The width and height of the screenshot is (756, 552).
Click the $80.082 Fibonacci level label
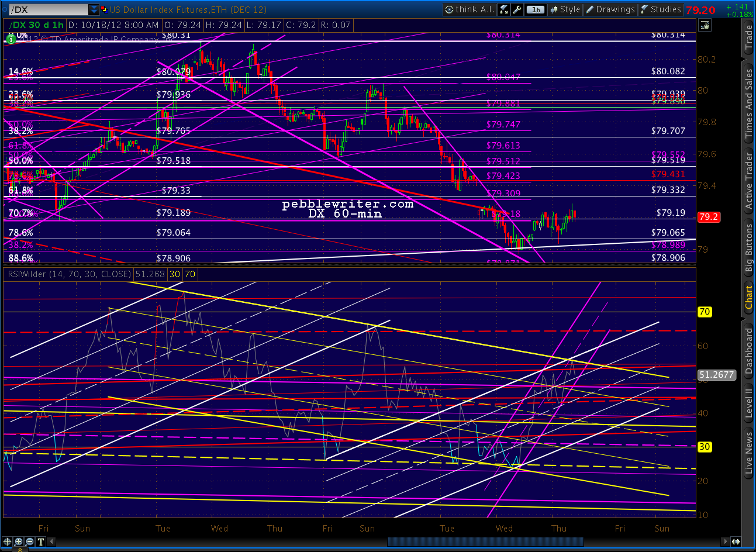click(x=668, y=71)
